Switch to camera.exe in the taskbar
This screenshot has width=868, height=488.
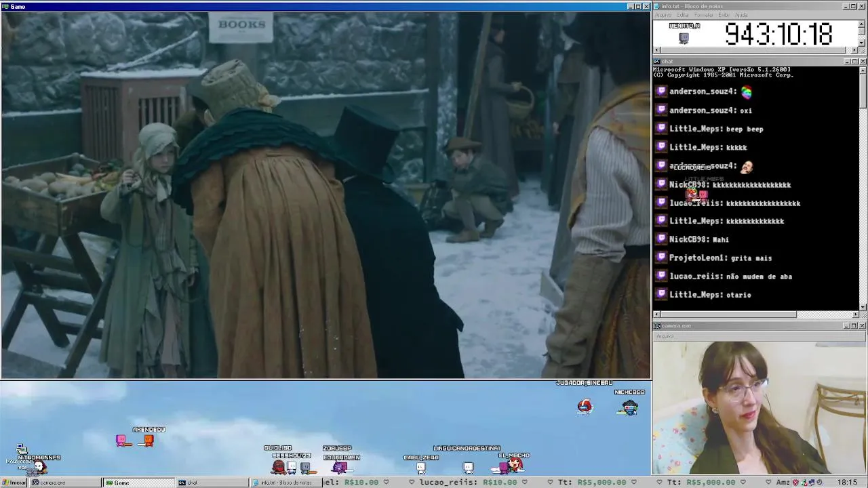point(66,483)
